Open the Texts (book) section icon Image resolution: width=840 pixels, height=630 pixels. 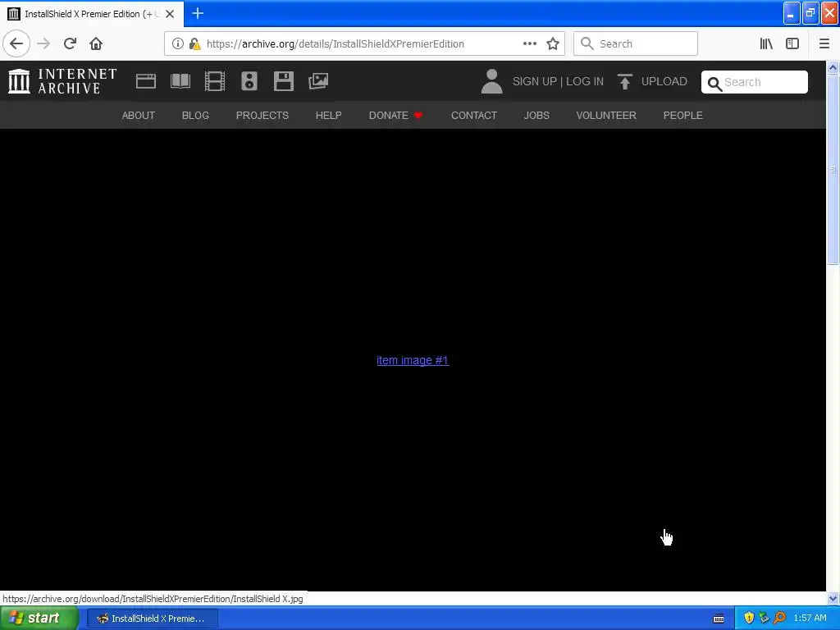[180, 81]
